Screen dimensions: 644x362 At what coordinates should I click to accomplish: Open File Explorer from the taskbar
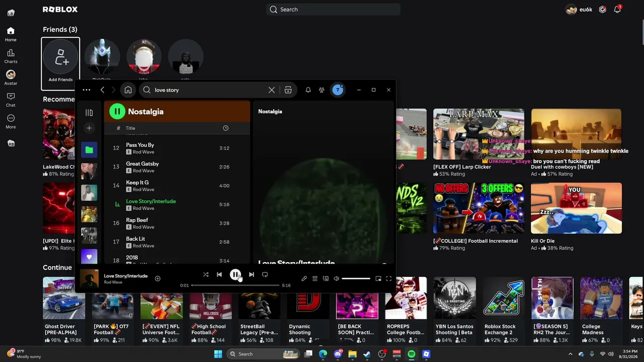pos(352,354)
